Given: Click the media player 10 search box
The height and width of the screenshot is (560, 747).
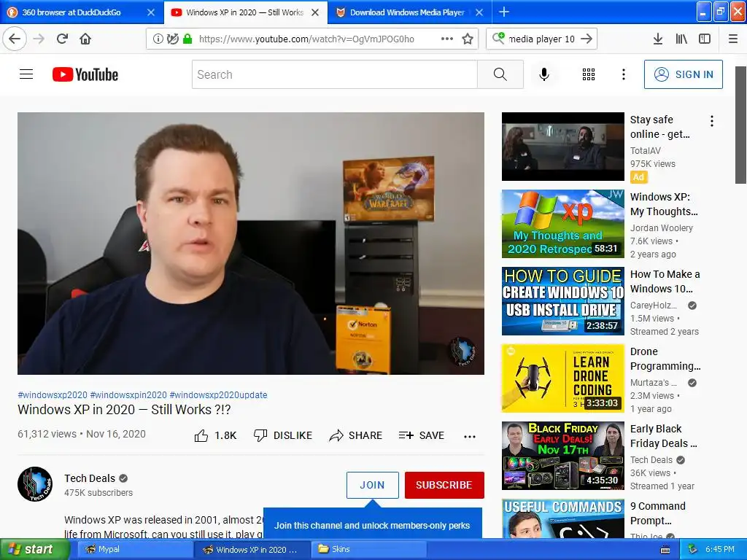Looking at the screenshot, I should click(x=542, y=39).
